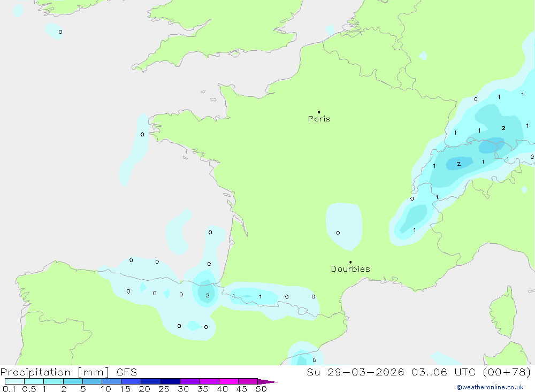535x392 pixels.
Task: Click the legend scale label '25'
Action: tap(164, 389)
